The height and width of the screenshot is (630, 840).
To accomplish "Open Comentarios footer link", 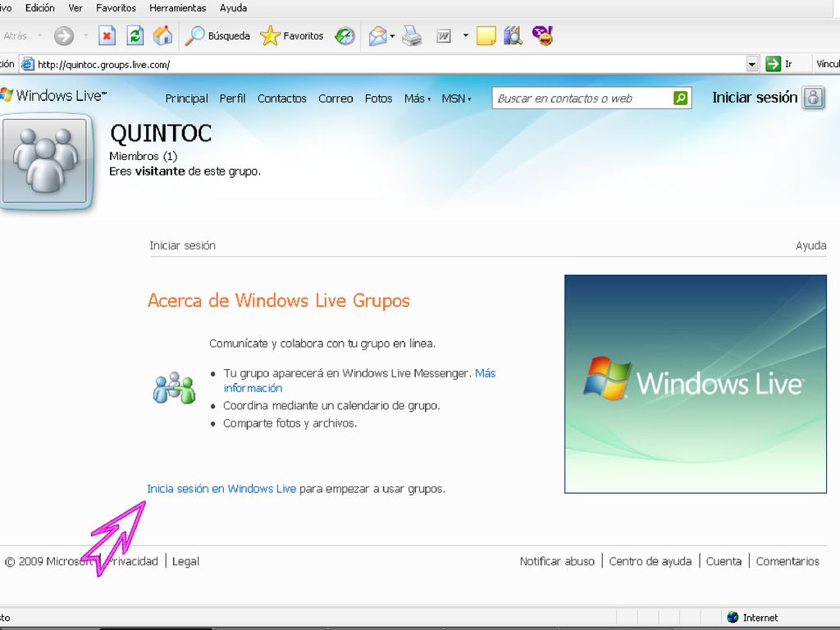I will click(787, 561).
